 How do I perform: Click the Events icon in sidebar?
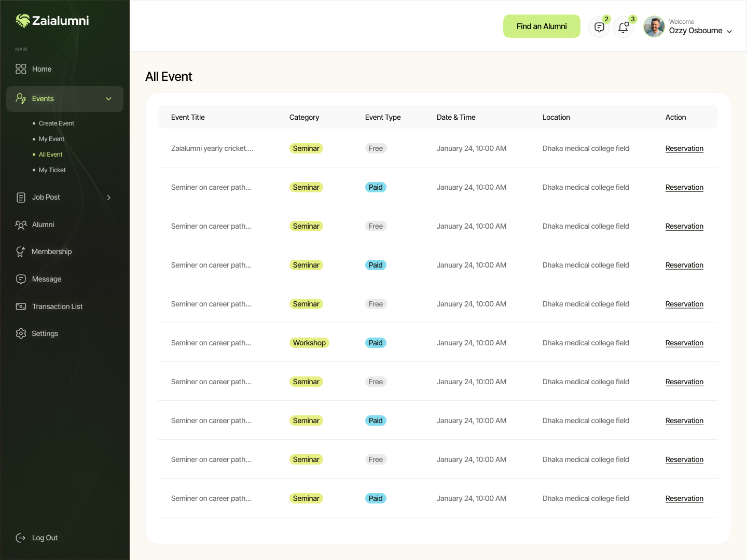click(21, 99)
